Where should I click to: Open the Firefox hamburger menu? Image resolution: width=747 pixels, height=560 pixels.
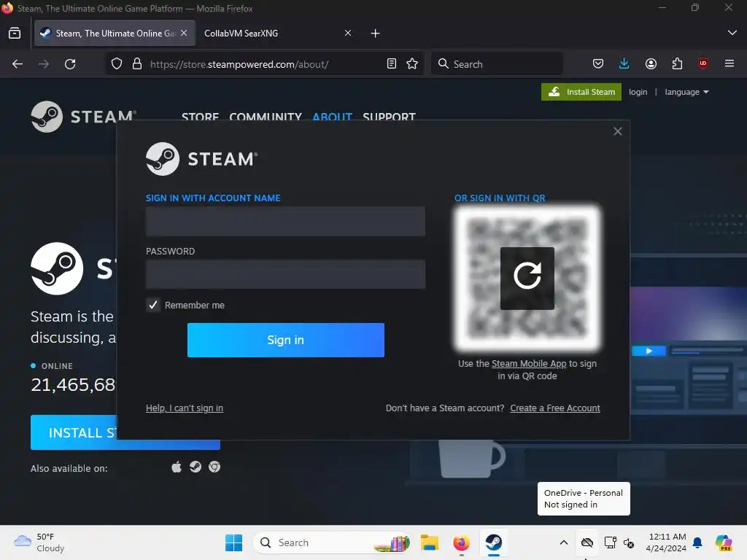(729, 63)
